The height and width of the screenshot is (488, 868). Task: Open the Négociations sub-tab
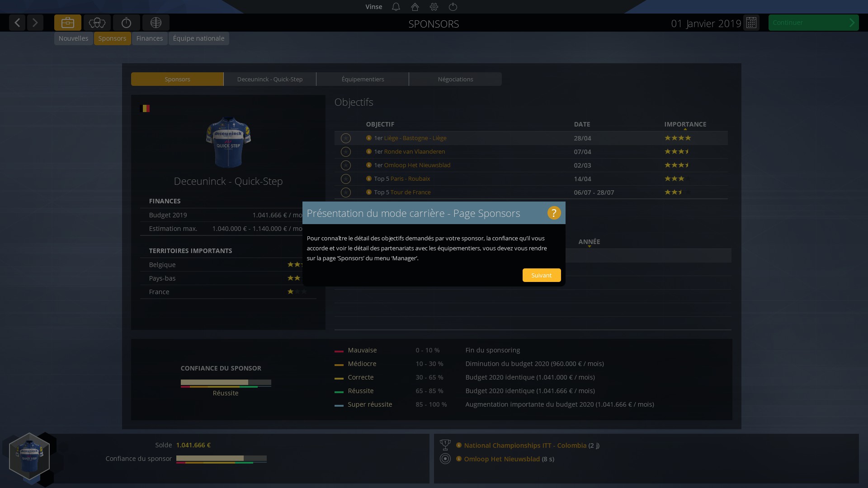(455, 79)
